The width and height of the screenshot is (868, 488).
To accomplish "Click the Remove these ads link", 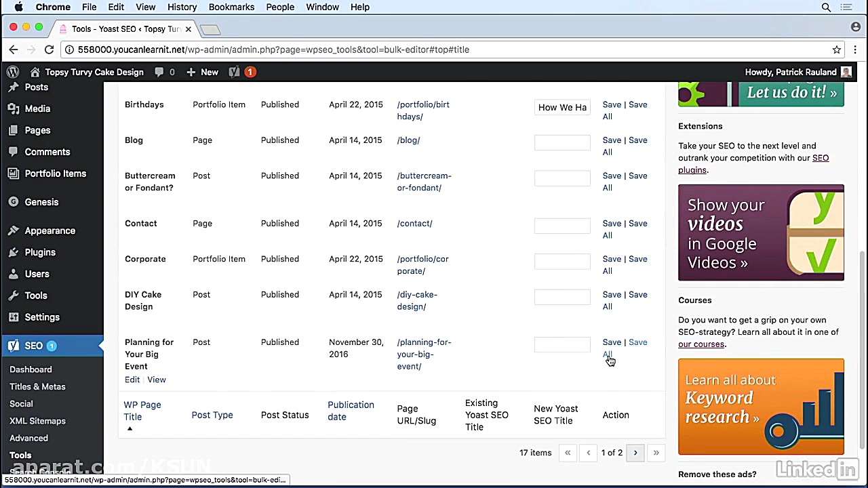I will tap(717, 474).
